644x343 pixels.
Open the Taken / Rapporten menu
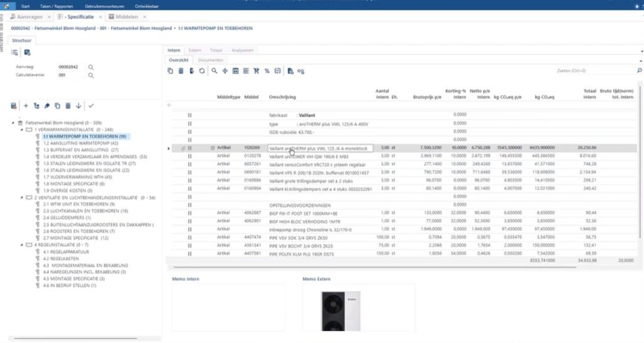57,6
